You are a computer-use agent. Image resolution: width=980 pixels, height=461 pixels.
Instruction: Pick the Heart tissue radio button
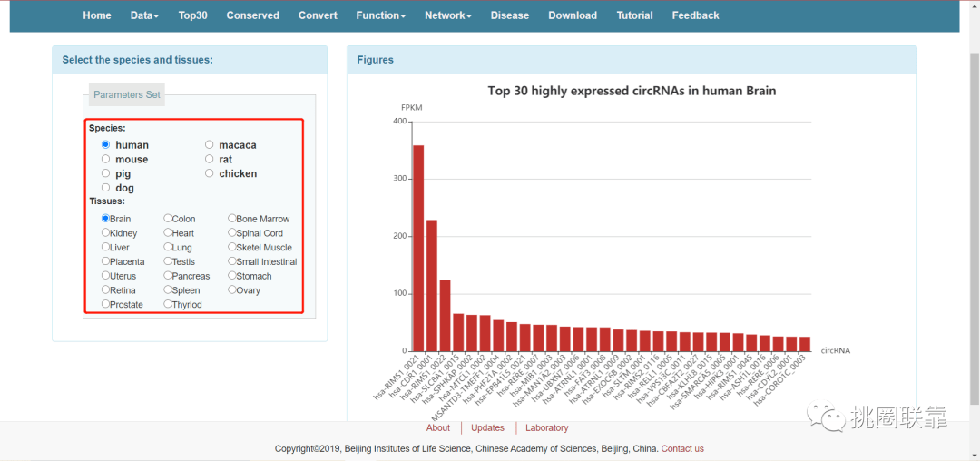[x=168, y=232]
